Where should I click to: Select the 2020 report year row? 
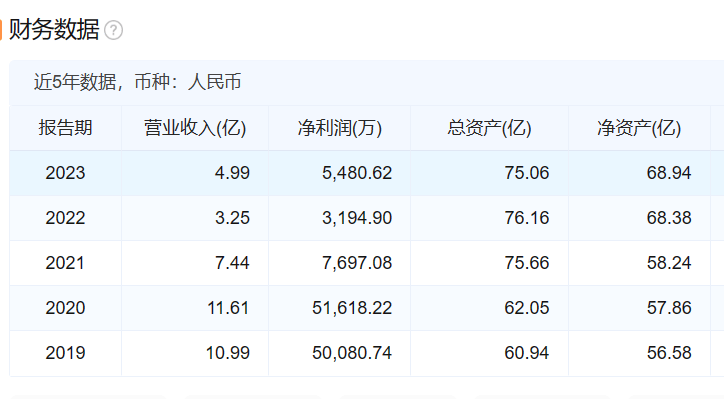tap(367, 308)
